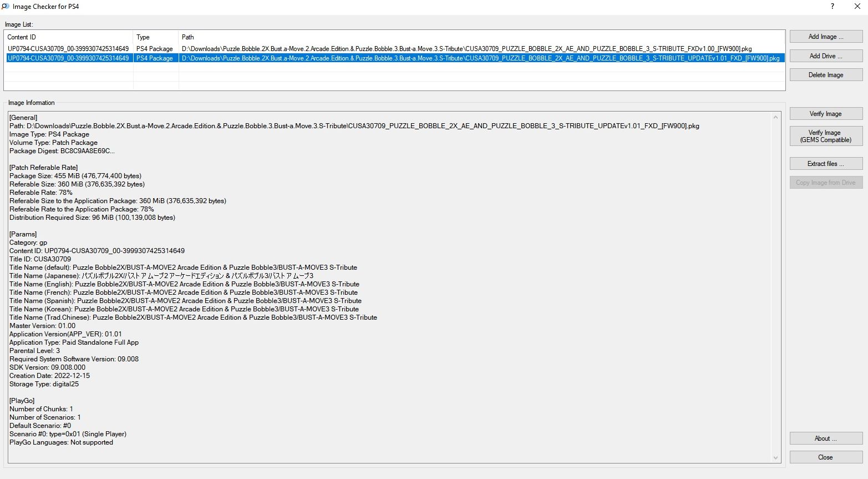
Task: Click the info panel scrollbar up arrow
Action: click(776, 117)
